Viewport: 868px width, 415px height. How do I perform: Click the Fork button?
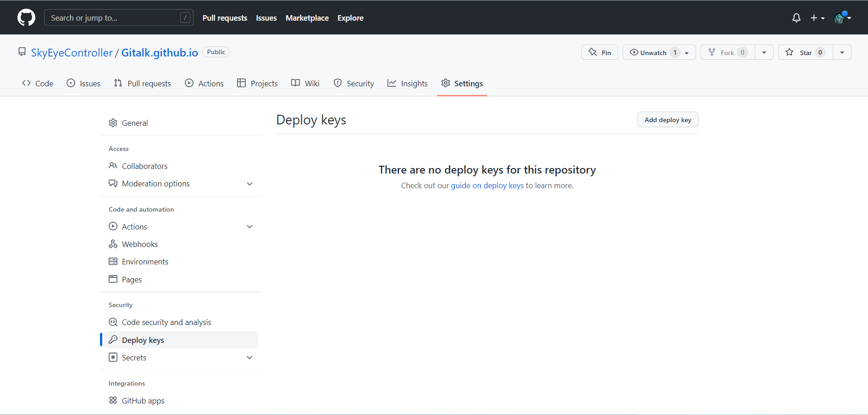728,52
